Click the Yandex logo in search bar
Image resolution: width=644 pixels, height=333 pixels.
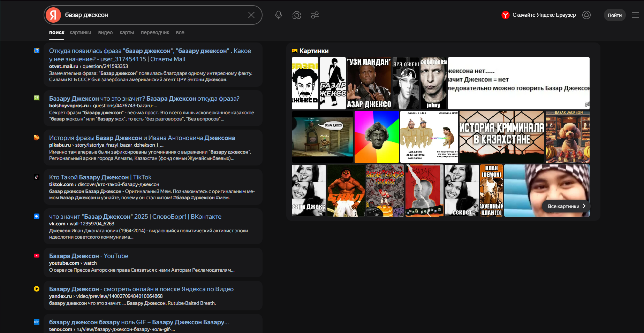click(x=53, y=15)
